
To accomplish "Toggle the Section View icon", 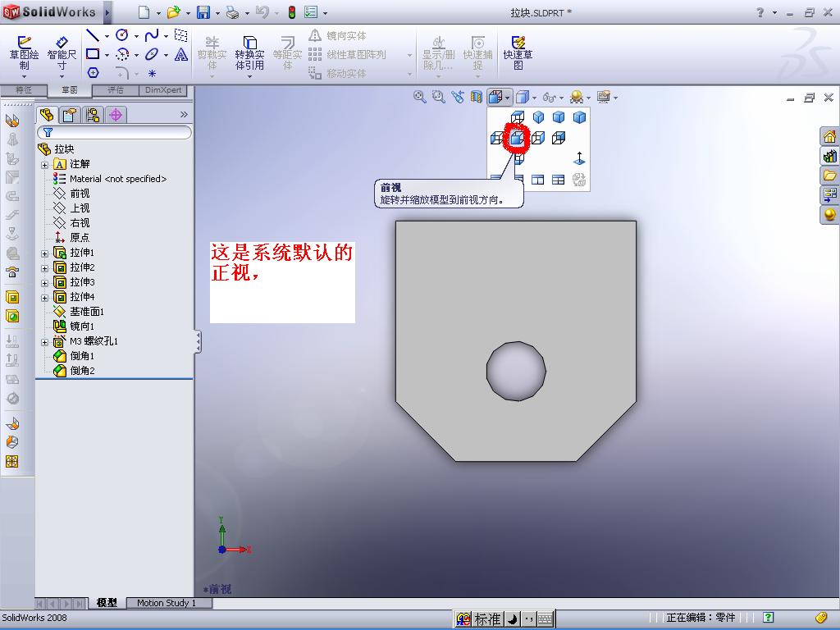I will click(477, 97).
